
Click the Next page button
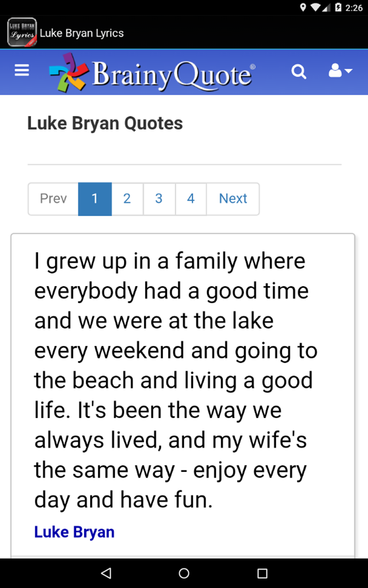233,198
